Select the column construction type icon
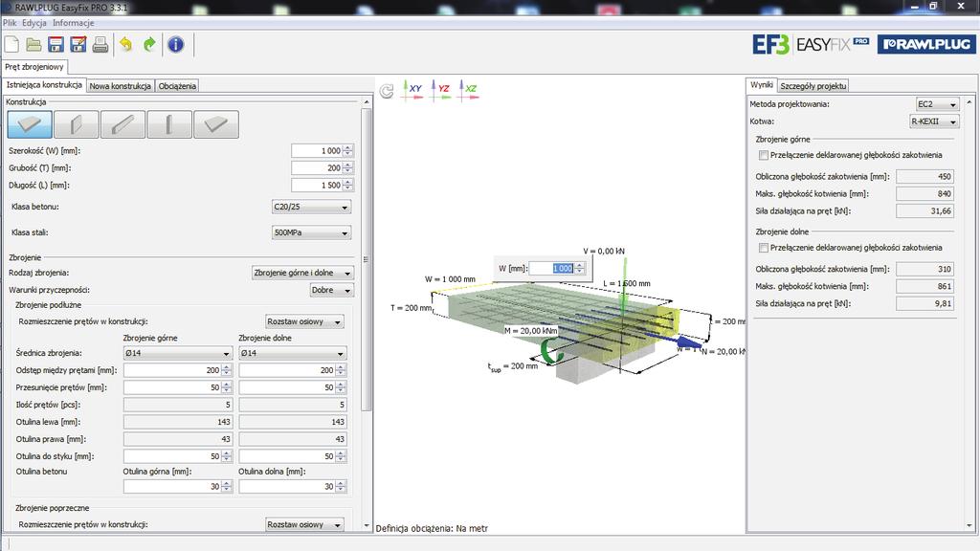Image resolution: width=980 pixels, height=551 pixels. click(x=169, y=124)
